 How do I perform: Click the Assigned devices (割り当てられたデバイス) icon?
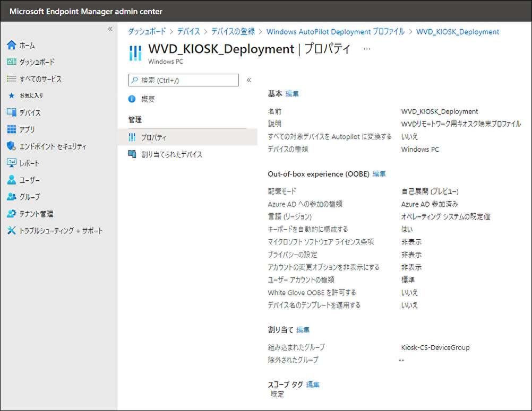point(132,154)
